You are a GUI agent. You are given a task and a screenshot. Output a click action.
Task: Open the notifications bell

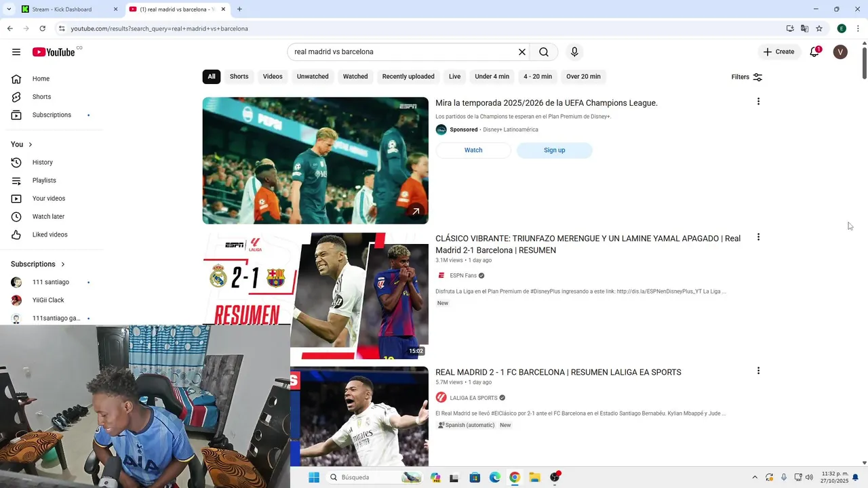(814, 52)
